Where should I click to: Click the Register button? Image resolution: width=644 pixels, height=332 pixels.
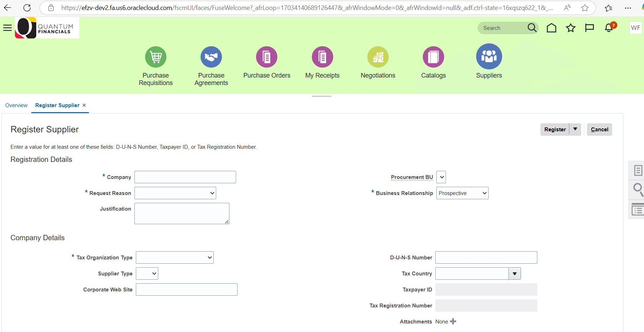click(x=555, y=129)
